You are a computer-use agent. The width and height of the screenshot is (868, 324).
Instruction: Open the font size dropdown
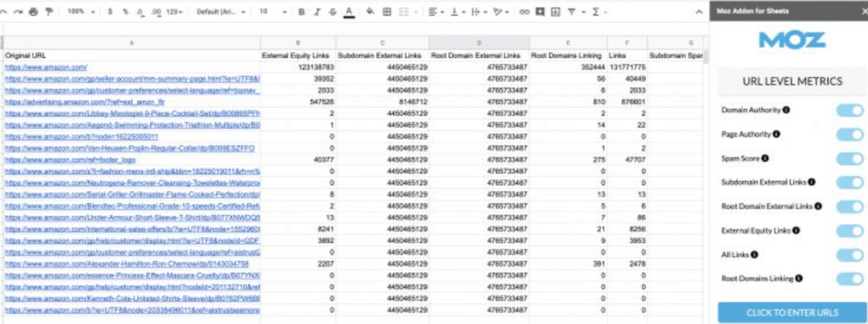273,12
